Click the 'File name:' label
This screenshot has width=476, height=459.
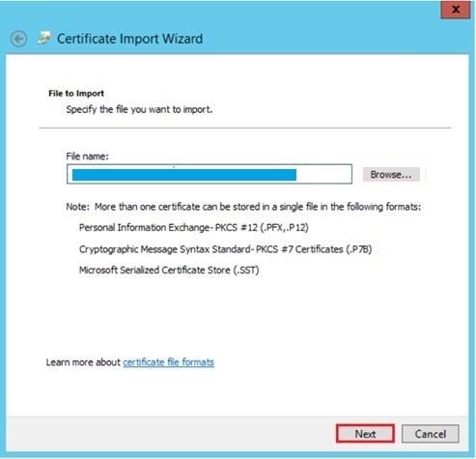click(87, 157)
